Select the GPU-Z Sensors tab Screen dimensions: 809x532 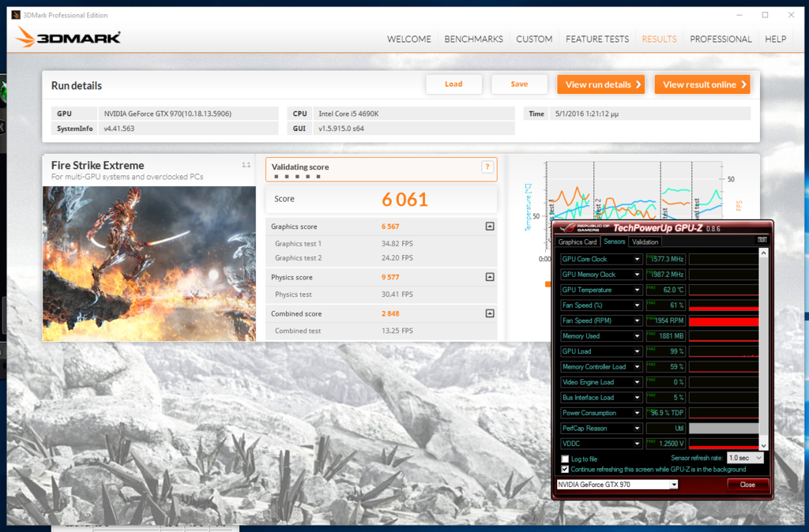(x=614, y=242)
